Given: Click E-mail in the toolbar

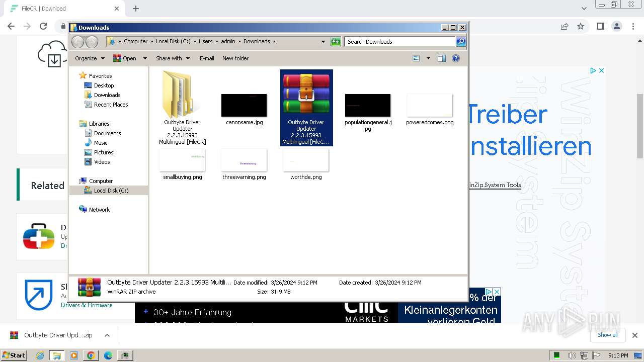Looking at the screenshot, I should click(207, 58).
